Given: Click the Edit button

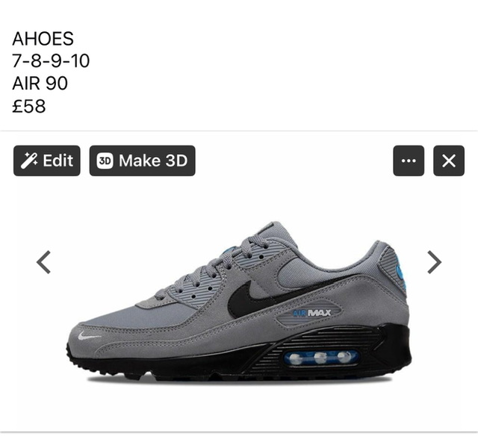Looking at the screenshot, I should pyautogui.click(x=46, y=161).
